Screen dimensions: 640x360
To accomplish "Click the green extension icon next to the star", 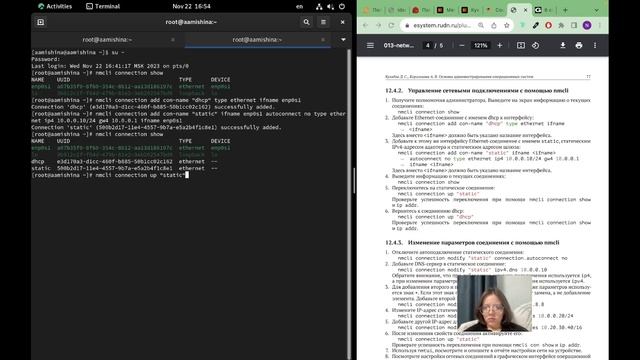I will point(522,25).
